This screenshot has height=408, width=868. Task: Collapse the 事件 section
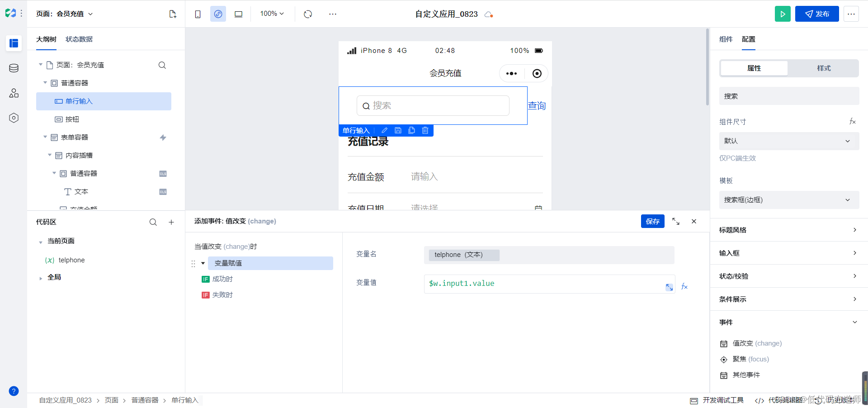pyautogui.click(x=789, y=322)
